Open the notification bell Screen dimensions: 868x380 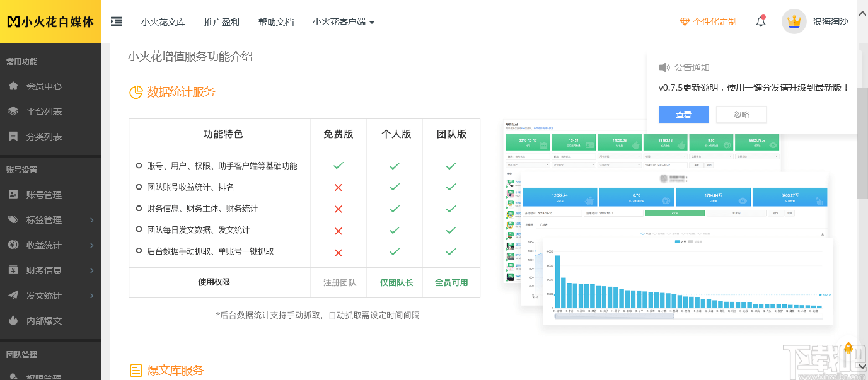(761, 21)
